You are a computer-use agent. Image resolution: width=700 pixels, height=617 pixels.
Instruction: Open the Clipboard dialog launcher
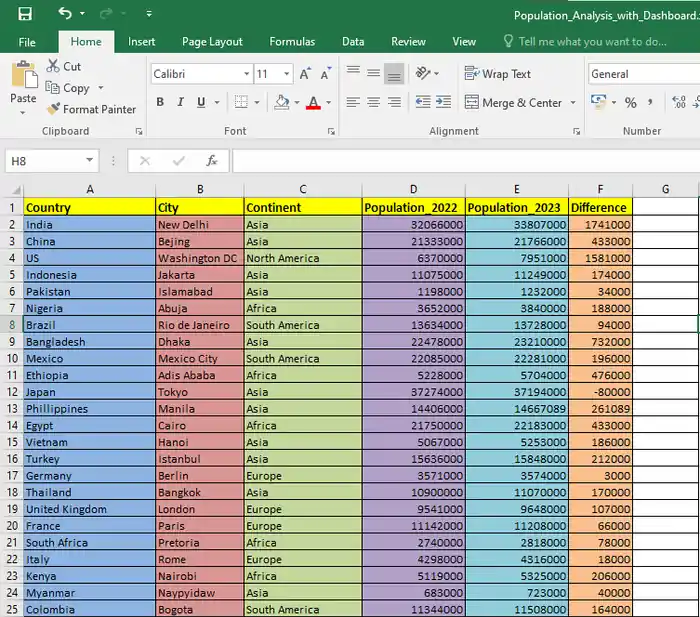click(139, 131)
